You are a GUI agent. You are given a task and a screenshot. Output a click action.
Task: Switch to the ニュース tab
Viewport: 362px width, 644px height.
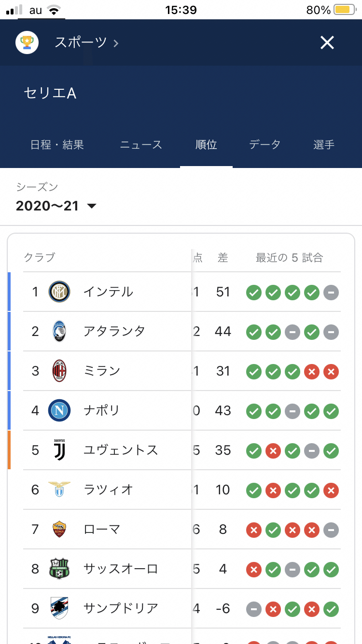[x=141, y=144]
